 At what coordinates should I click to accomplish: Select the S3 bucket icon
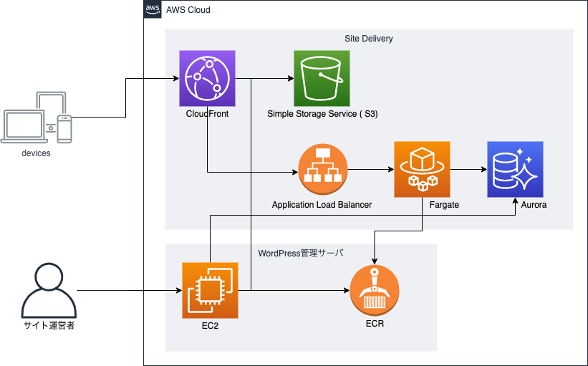coord(322,78)
